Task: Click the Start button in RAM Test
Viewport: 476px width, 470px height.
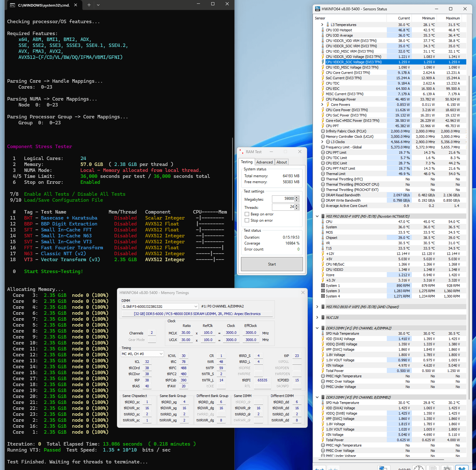Action: [x=272, y=264]
